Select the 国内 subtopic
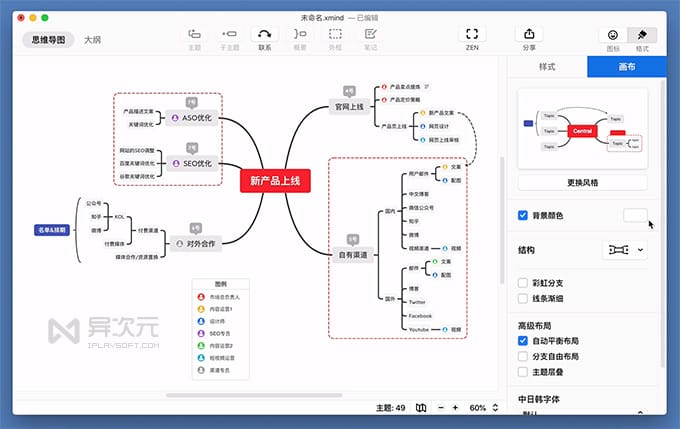680x429 pixels. (390, 211)
